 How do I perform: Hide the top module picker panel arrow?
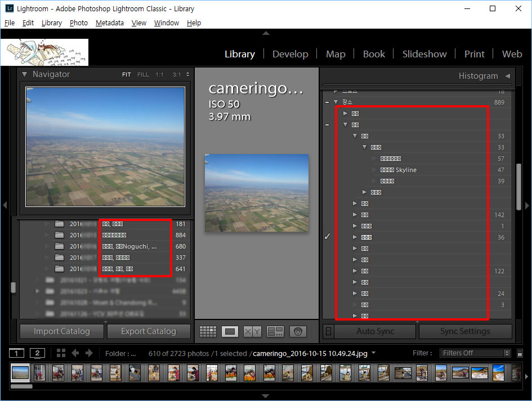click(x=266, y=33)
